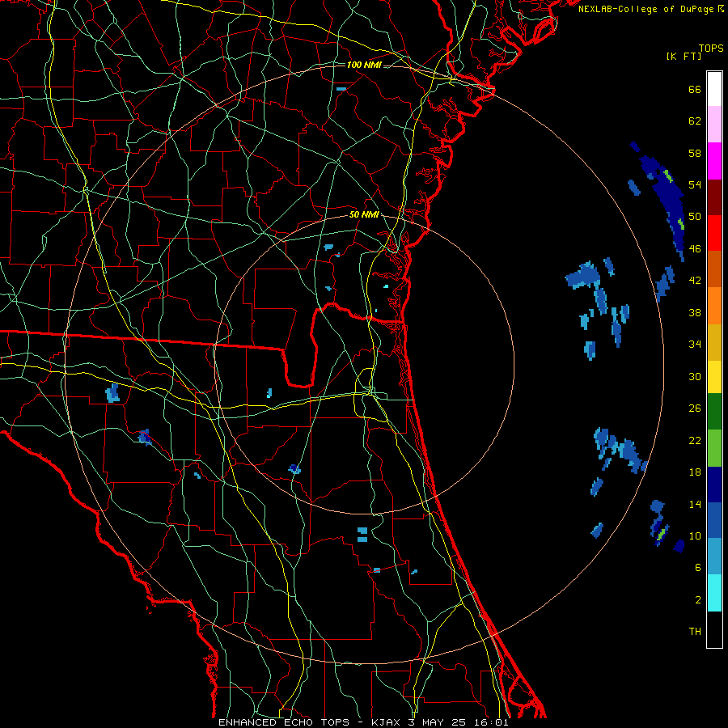Select the bright red legend swatch

714,233
